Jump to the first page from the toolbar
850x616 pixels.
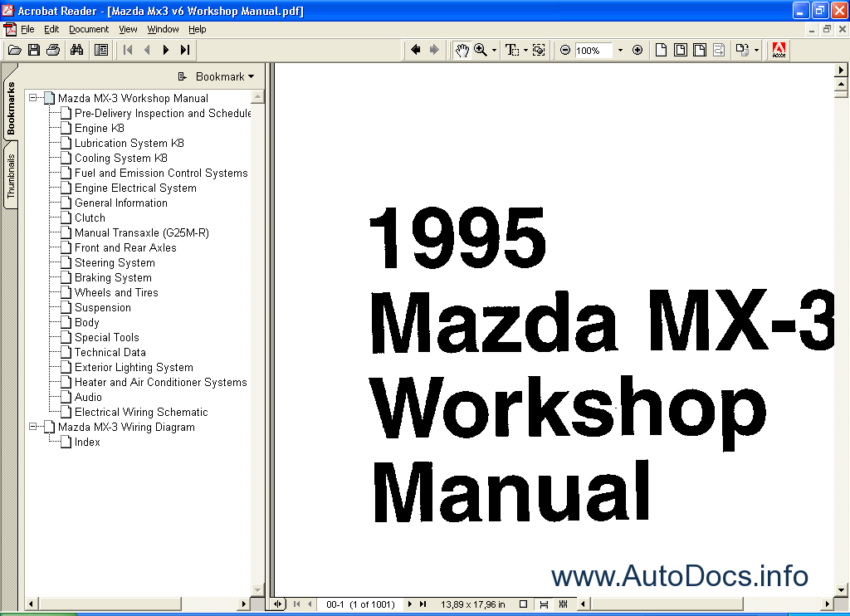click(x=128, y=51)
